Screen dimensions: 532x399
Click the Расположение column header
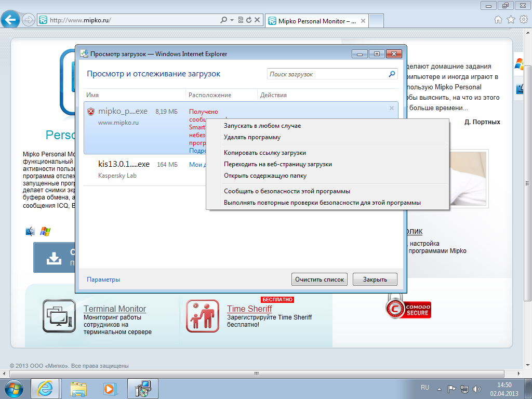click(x=210, y=95)
